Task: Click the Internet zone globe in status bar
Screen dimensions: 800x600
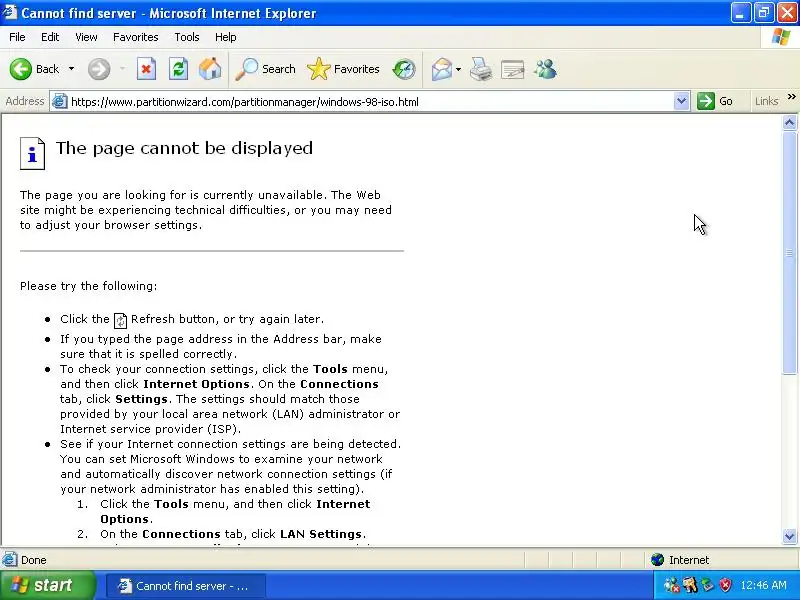Action: (657, 560)
